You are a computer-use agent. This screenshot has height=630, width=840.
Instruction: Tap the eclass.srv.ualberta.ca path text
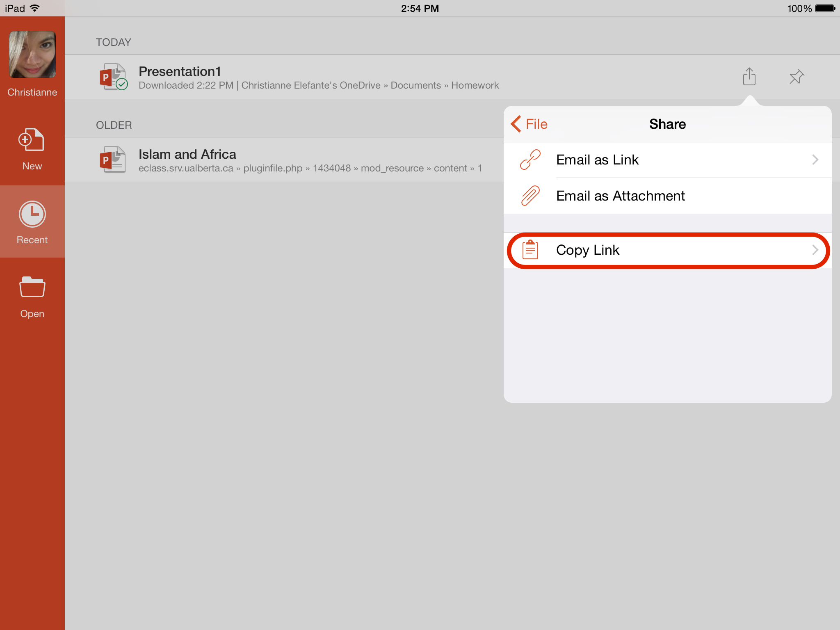click(x=310, y=168)
